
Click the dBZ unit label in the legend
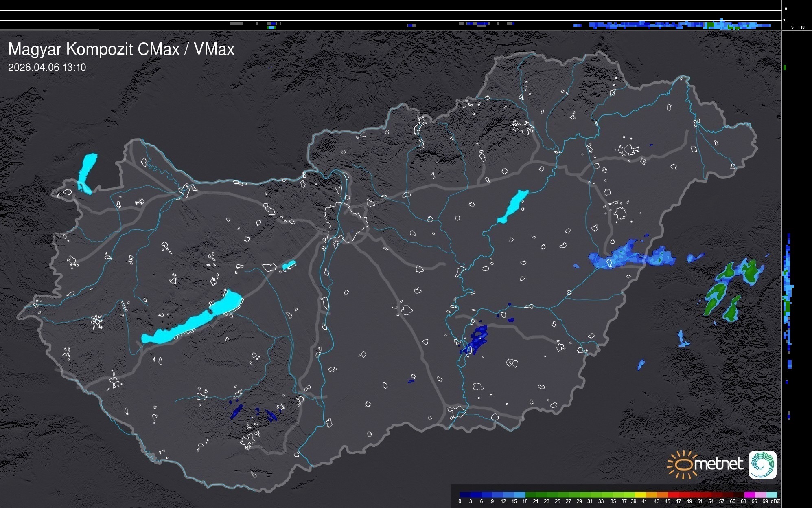pos(775,501)
